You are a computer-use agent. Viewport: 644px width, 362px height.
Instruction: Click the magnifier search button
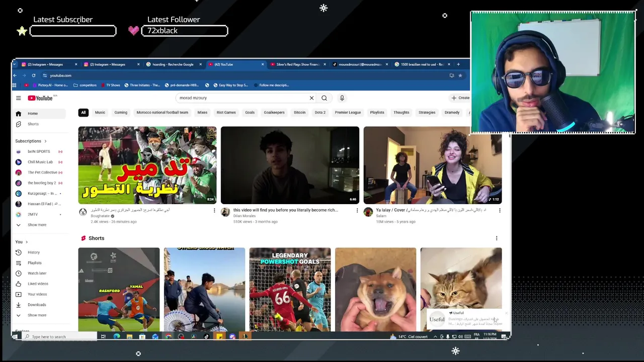[x=324, y=98]
